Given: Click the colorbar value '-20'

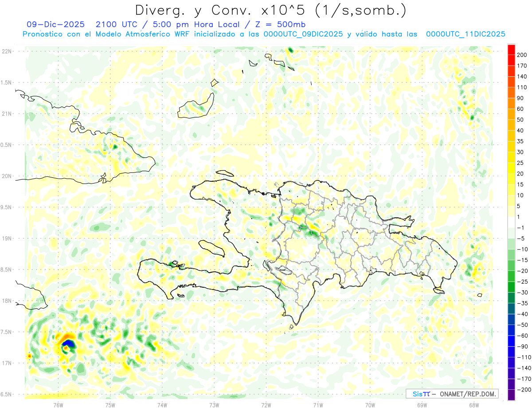Looking at the screenshot, I should 523,271.
